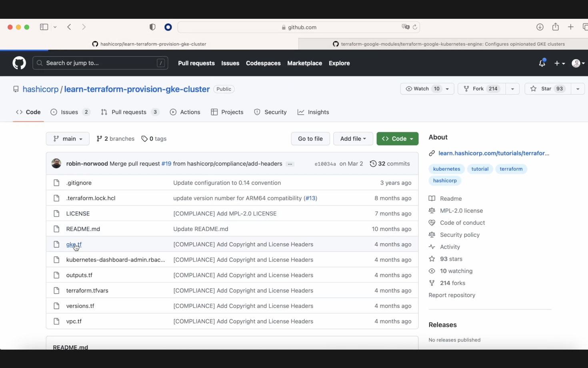Viewport: 588px width, 368px height.
Task: Open the gke.tf file
Action: pos(74,244)
